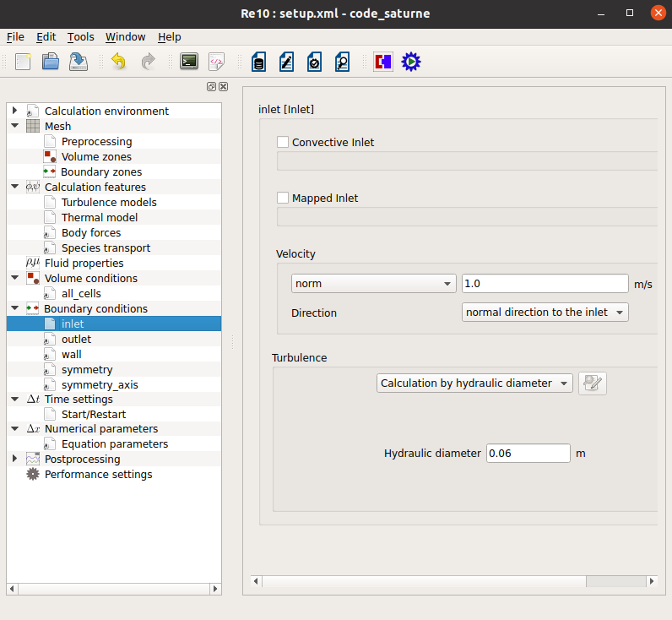Expand the Calculation environment tree node
The width and height of the screenshot is (672, 620).
pos(14,111)
